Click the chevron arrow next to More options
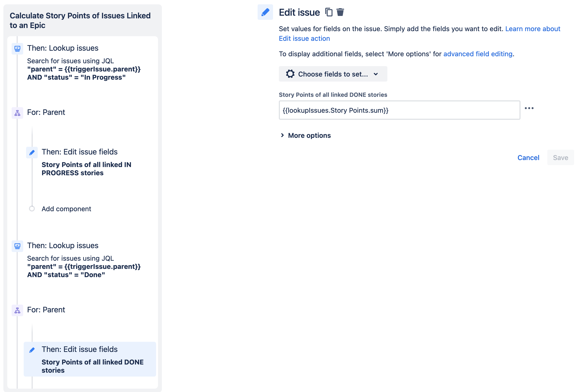This screenshot has height=392, width=578. 282,135
